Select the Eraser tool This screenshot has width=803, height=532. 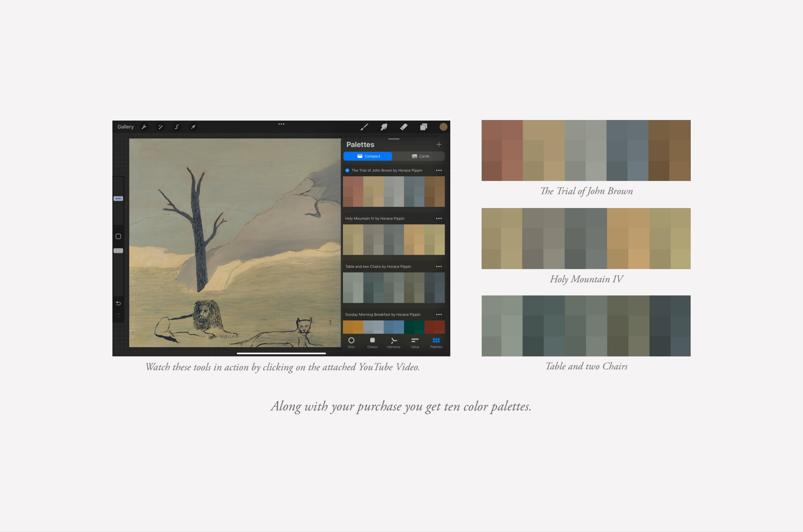pyautogui.click(x=404, y=127)
